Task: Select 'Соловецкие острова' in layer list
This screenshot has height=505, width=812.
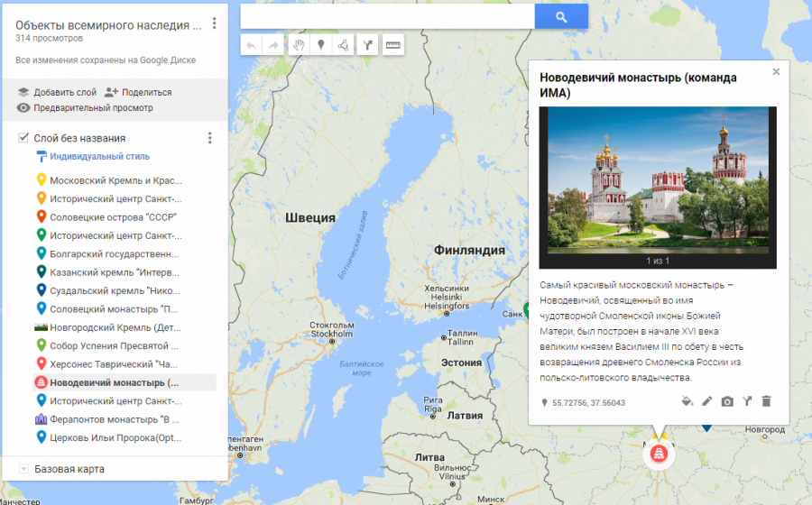Action: [x=113, y=216]
